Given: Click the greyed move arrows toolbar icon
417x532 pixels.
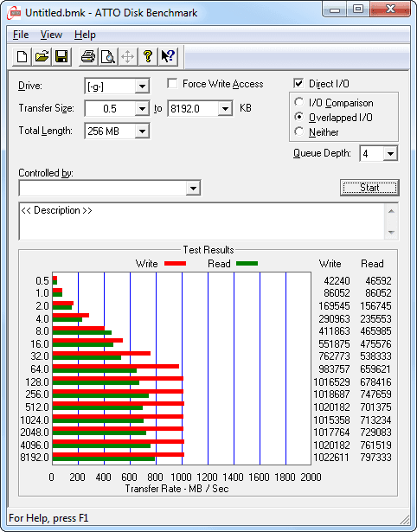Looking at the screenshot, I should [127, 56].
